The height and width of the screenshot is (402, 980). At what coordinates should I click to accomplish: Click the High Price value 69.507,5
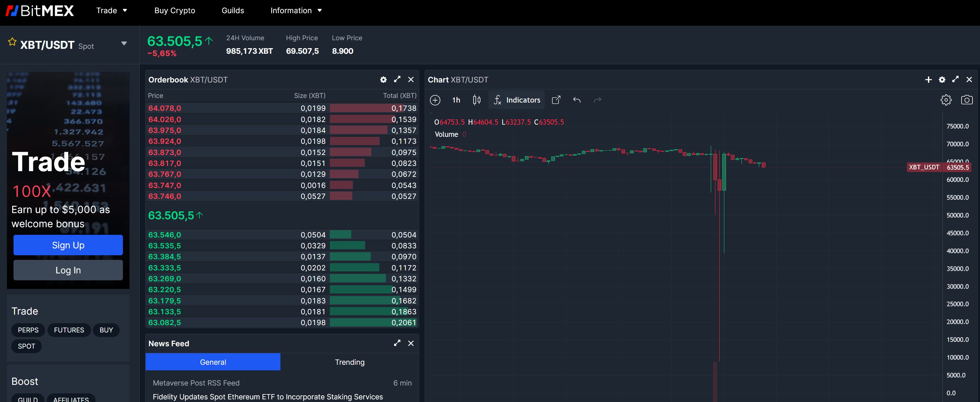(302, 51)
